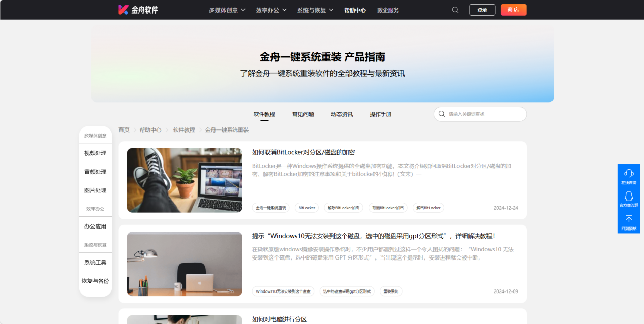Select 系统工具 in left sidebar
Screen dimensions: 644x324
[96, 263]
